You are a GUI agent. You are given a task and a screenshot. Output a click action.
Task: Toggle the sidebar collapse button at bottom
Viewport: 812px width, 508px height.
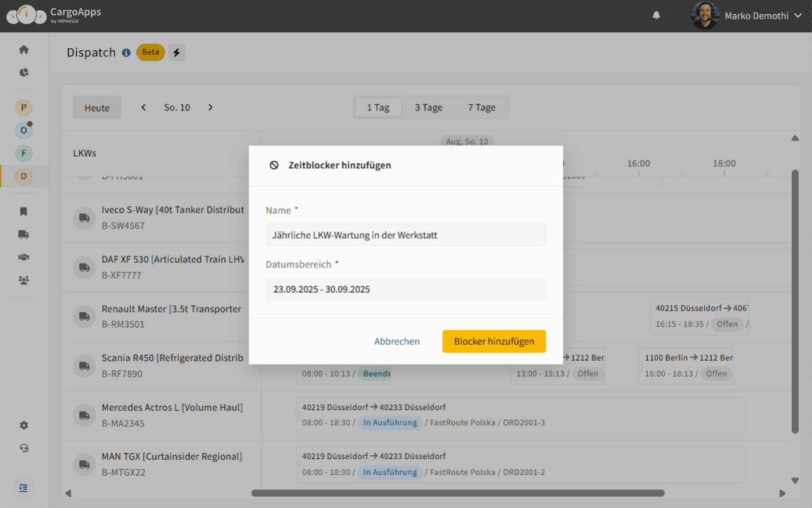pyautogui.click(x=23, y=488)
